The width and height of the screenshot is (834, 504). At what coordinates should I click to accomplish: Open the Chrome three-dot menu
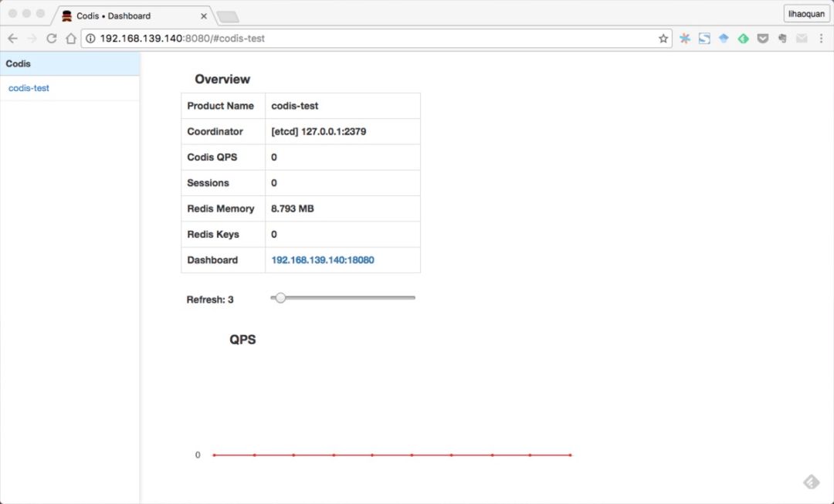pos(821,39)
